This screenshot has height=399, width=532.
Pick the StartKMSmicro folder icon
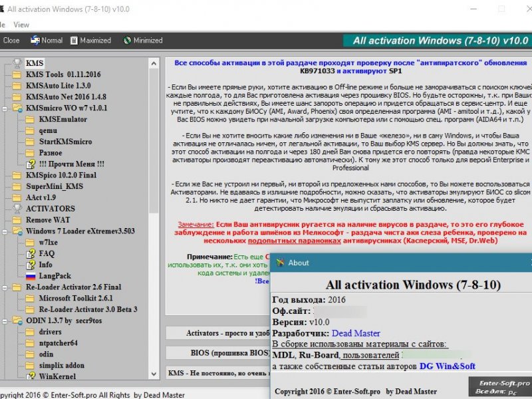pyautogui.click(x=30, y=142)
